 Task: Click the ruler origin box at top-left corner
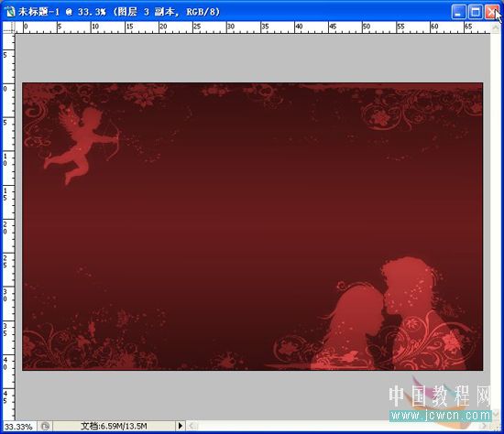point(8,27)
